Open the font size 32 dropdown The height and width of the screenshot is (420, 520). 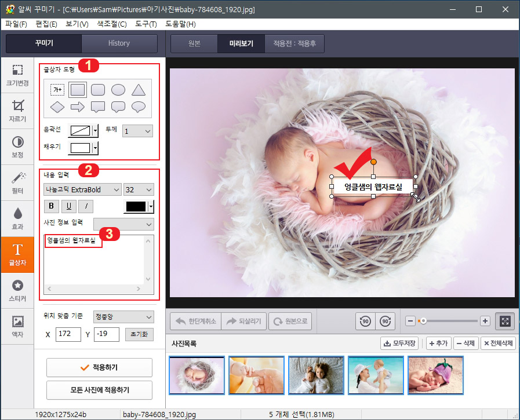(139, 189)
